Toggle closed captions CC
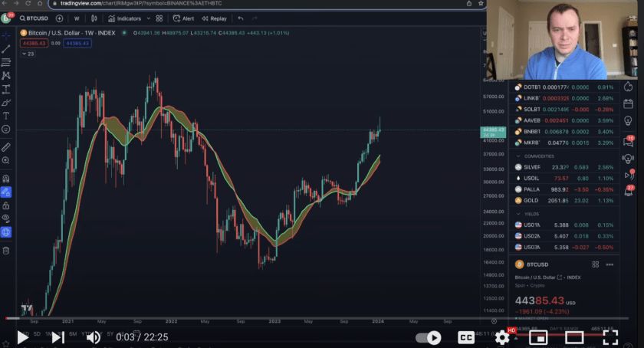644x348 pixels. point(466,337)
